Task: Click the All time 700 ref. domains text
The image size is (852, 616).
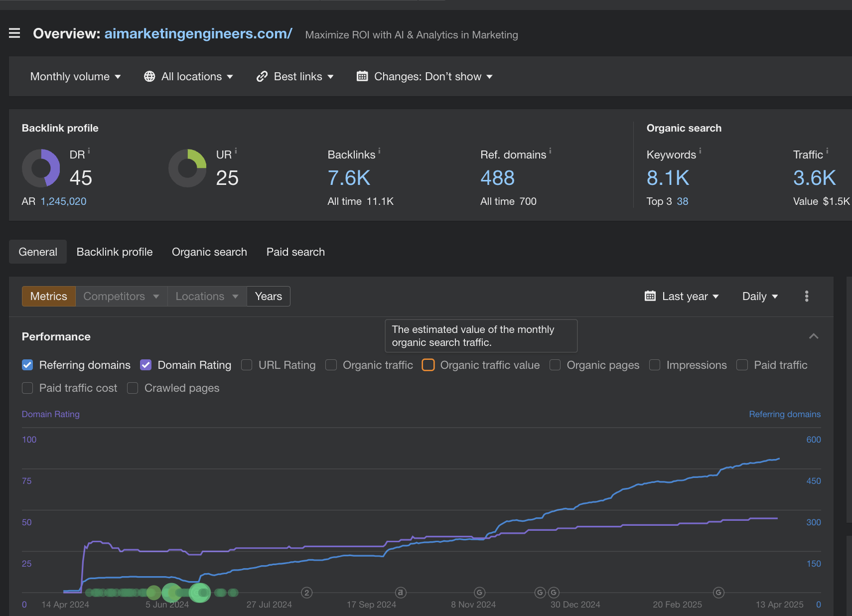Action: coord(508,201)
